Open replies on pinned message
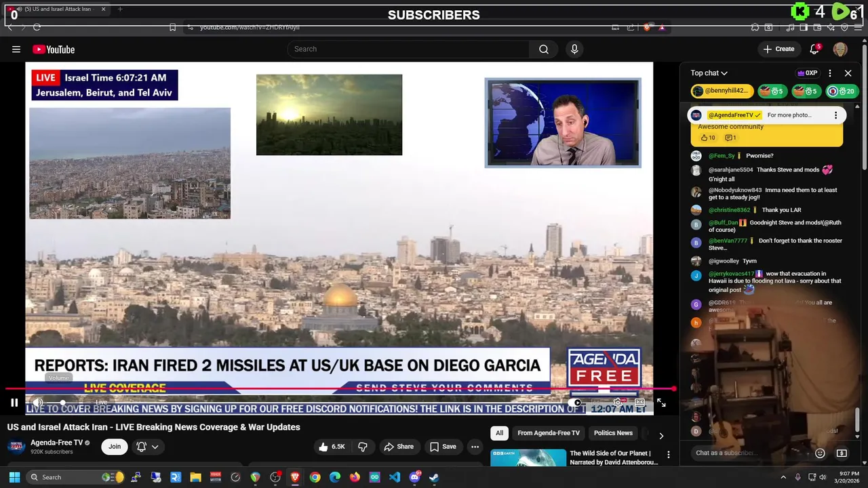This screenshot has height=488, width=868. coord(730,138)
